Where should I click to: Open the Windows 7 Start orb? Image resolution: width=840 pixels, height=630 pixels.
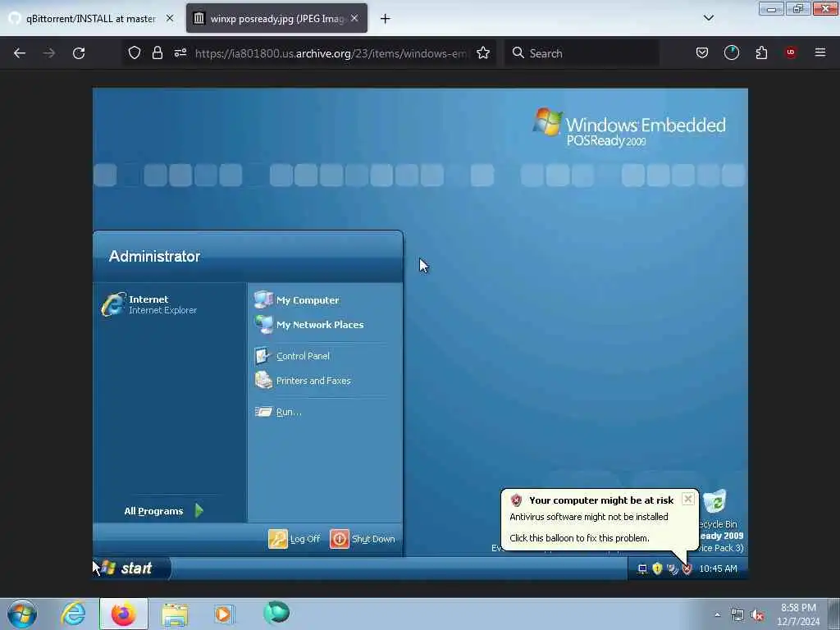(22, 614)
